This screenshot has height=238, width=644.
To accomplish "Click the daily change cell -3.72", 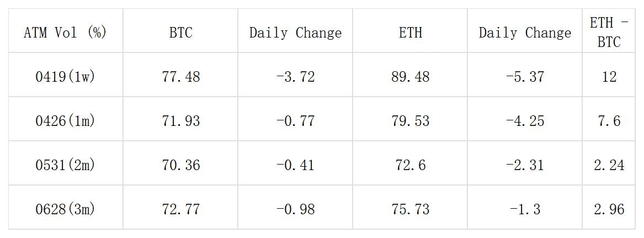I will 295,77.
